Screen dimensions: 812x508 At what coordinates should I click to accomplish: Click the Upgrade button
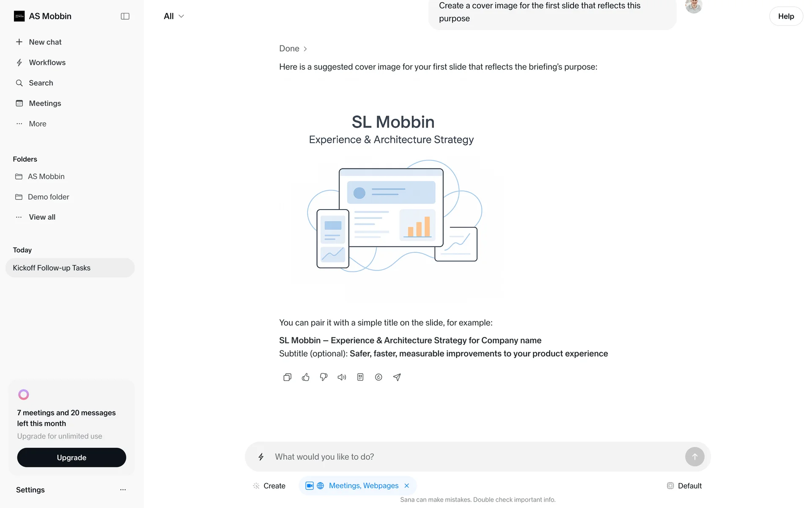[71, 458]
